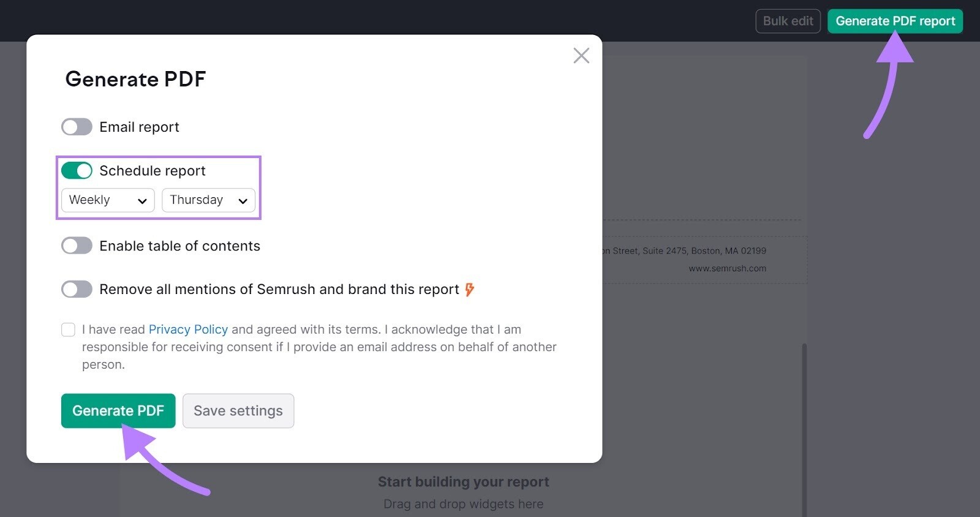Enable the Email report toggle
The height and width of the screenshot is (517, 980).
click(77, 127)
